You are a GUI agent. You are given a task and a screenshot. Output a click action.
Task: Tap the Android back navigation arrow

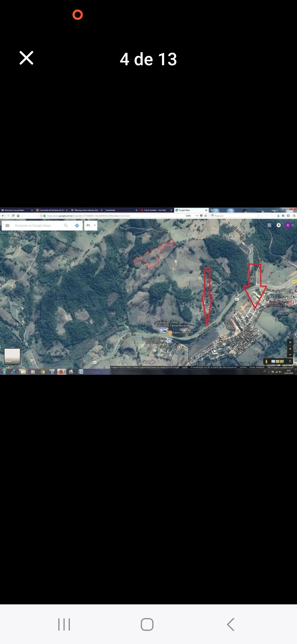click(x=230, y=624)
